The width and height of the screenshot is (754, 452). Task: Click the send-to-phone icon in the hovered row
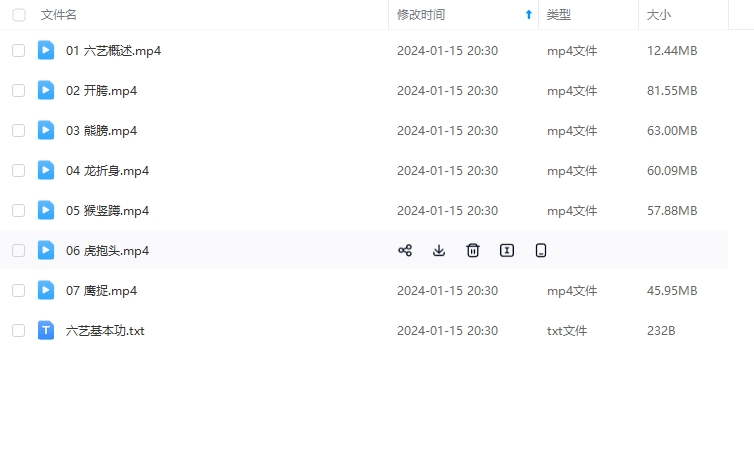[541, 251]
